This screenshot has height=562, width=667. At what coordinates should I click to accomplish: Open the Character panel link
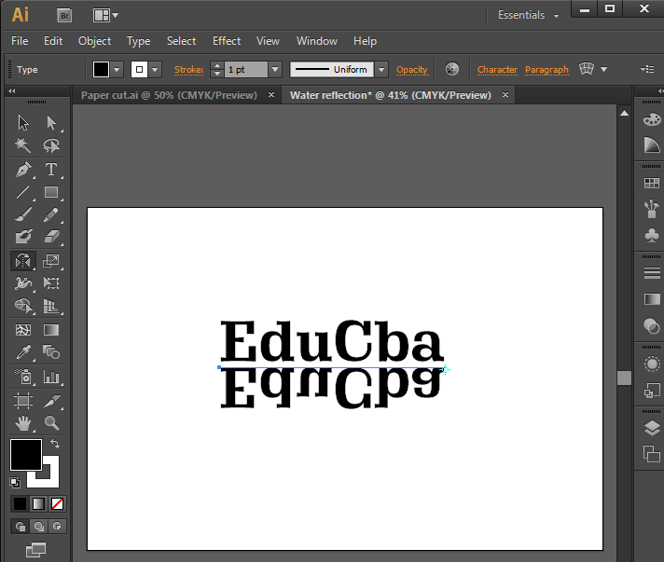point(497,69)
